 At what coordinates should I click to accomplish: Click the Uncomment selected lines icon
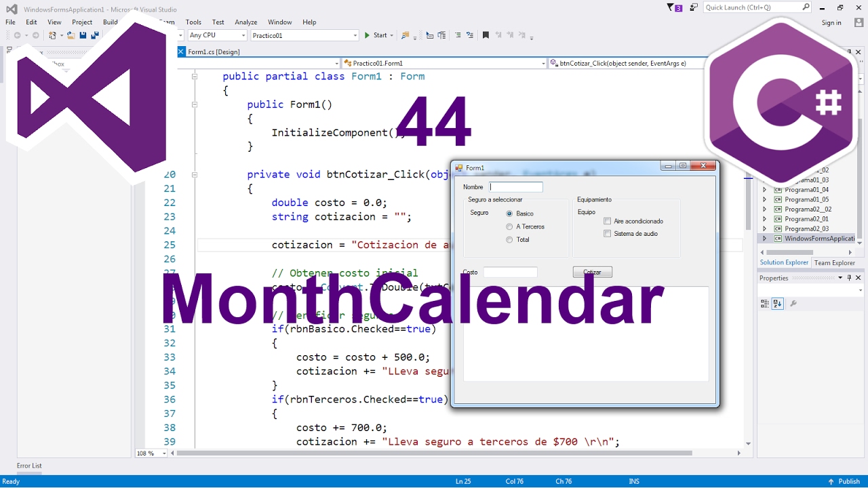coord(470,35)
